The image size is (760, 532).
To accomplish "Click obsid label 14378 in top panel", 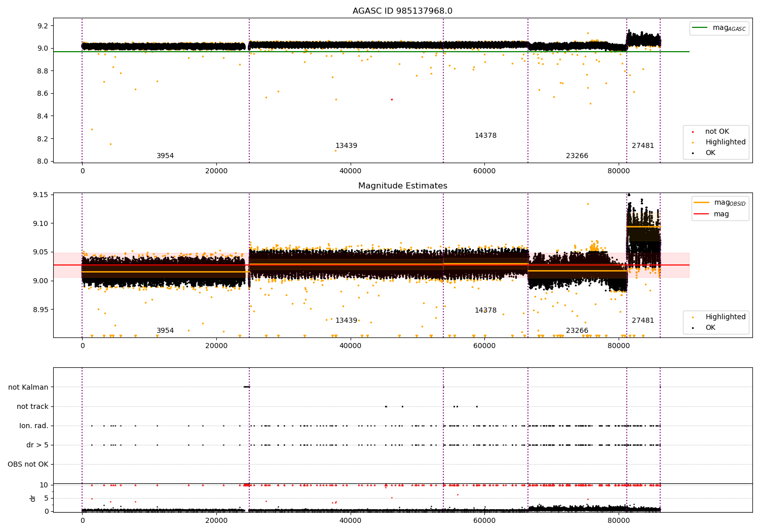I will (485, 136).
